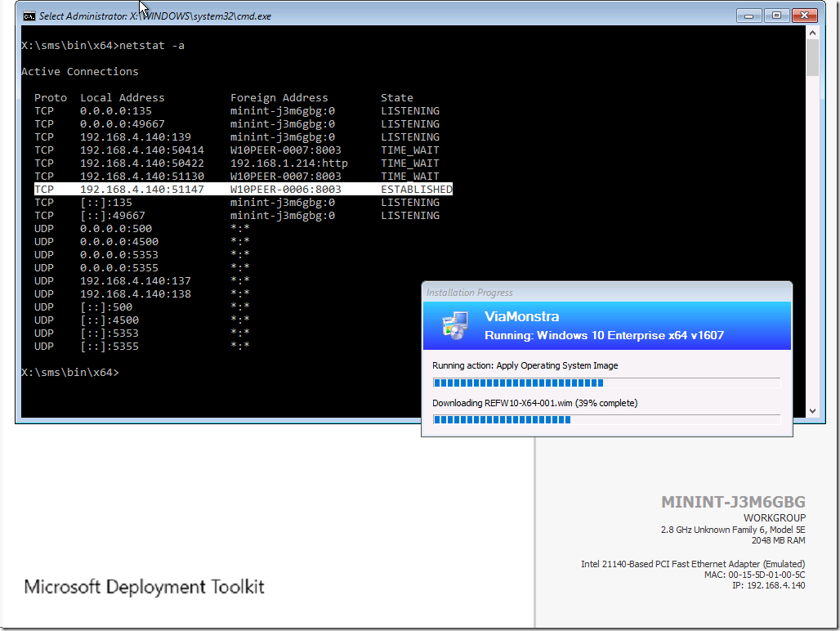Click the Intel 21140-Based Ethernet Adapter line
The width and height of the screenshot is (840, 631).
pos(693,564)
